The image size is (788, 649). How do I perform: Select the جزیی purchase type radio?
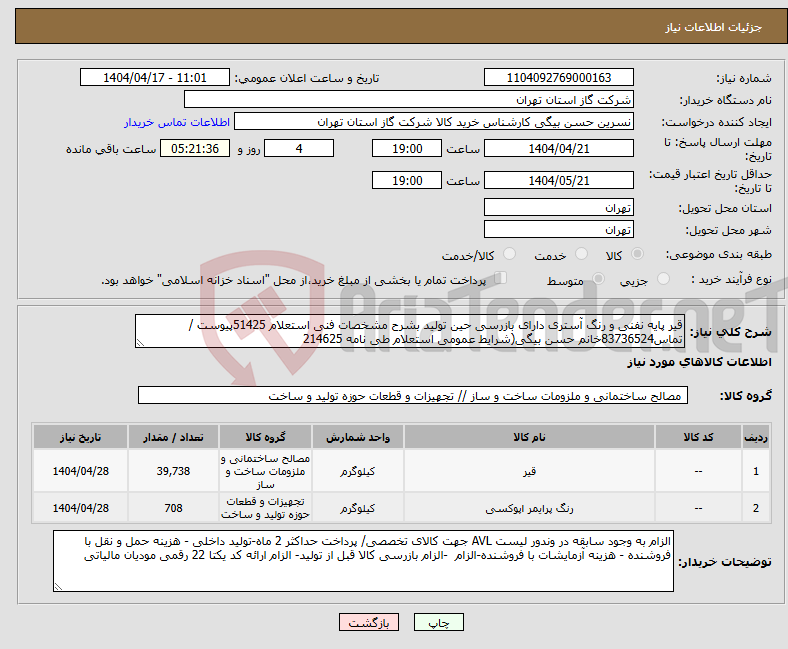point(663,279)
